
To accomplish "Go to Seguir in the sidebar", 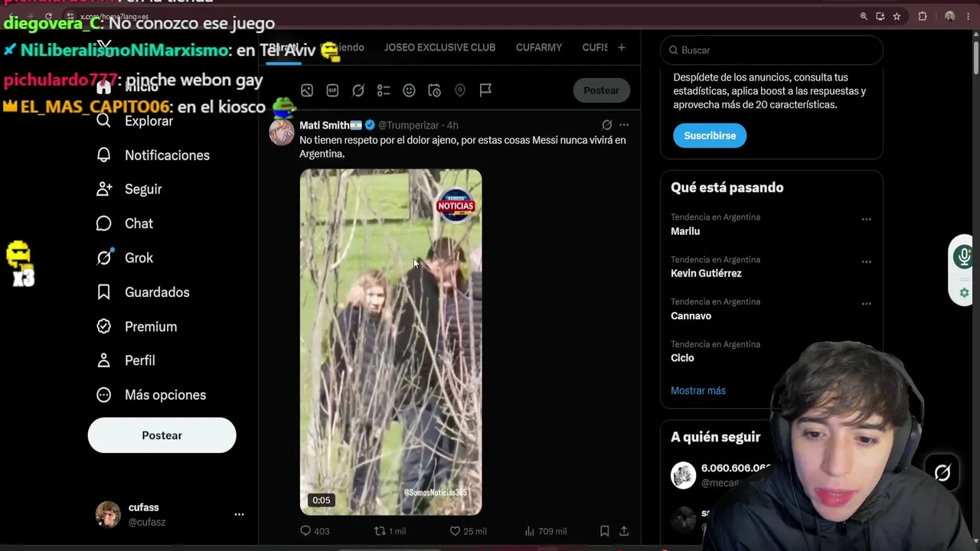I will (129, 189).
